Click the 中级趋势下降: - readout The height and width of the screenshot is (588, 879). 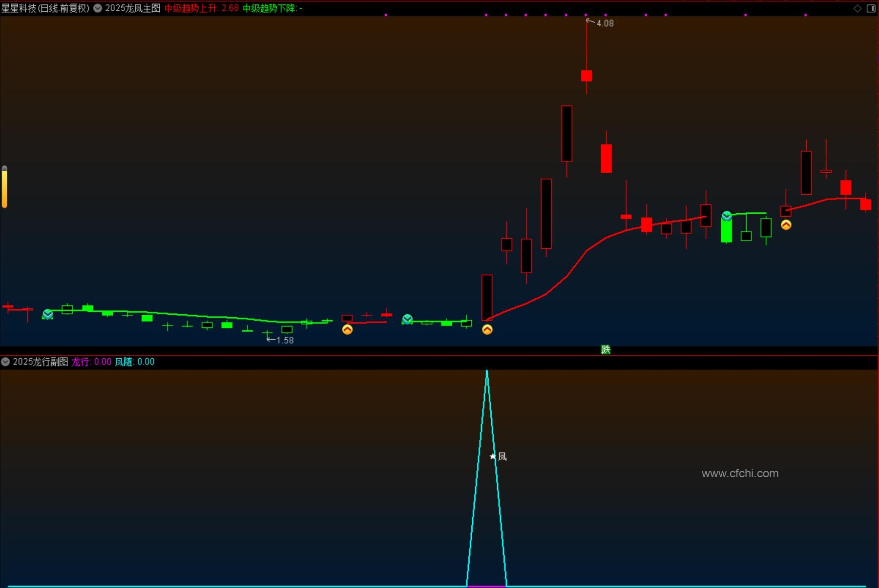pyautogui.click(x=272, y=8)
